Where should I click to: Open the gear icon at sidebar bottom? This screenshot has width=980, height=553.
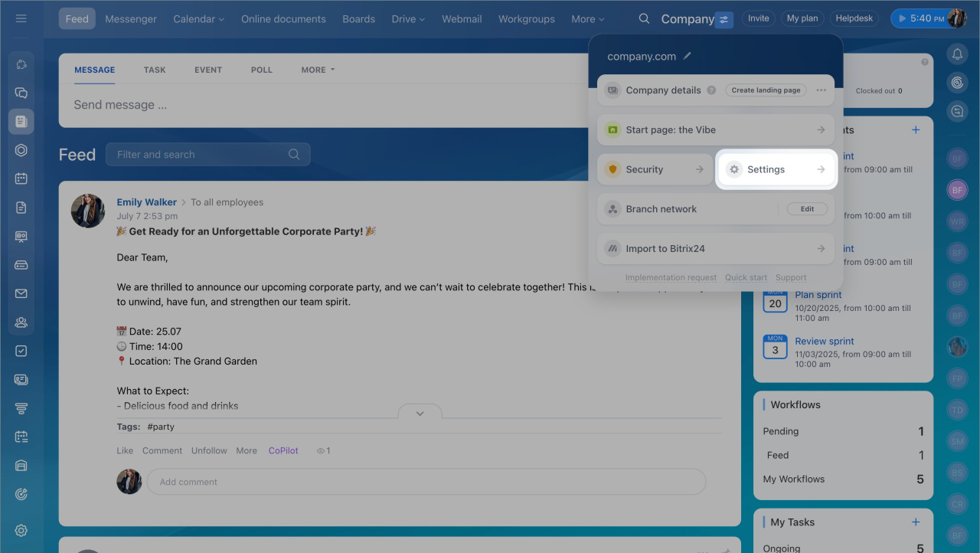coord(21,530)
